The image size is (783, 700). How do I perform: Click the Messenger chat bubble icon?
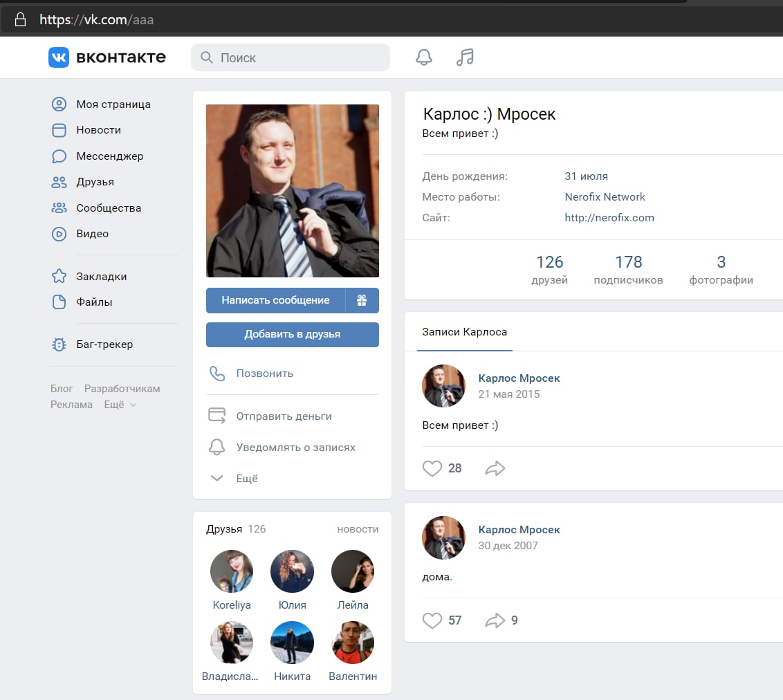pyautogui.click(x=59, y=156)
